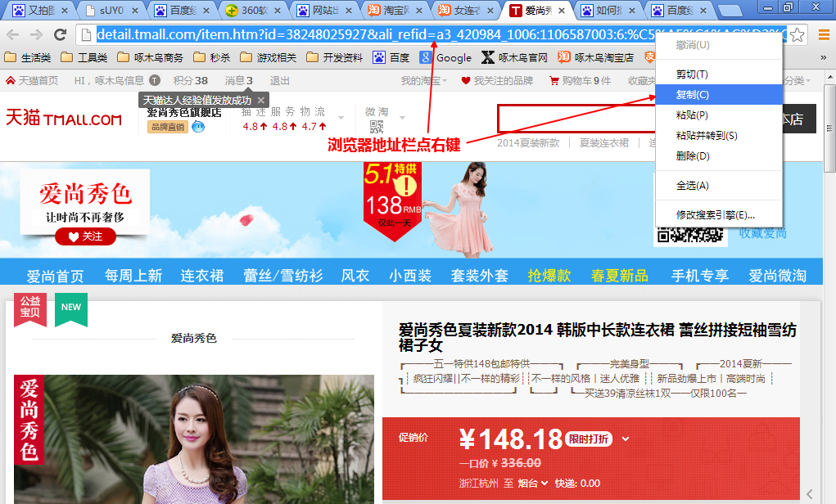Expand 限时打折 price dropdown arrow

pos(626,439)
